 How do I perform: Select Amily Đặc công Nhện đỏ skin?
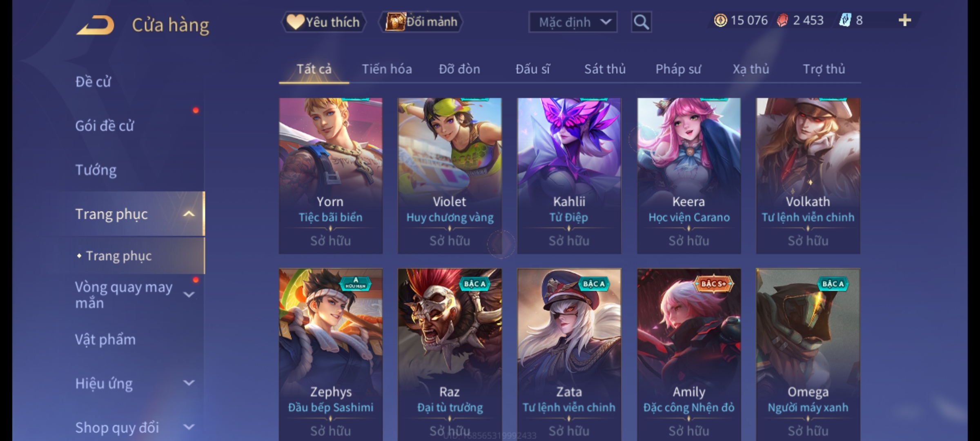(689, 354)
